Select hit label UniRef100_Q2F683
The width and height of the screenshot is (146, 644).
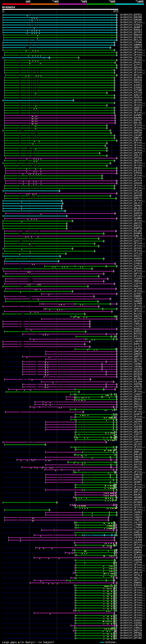click(131, 349)
